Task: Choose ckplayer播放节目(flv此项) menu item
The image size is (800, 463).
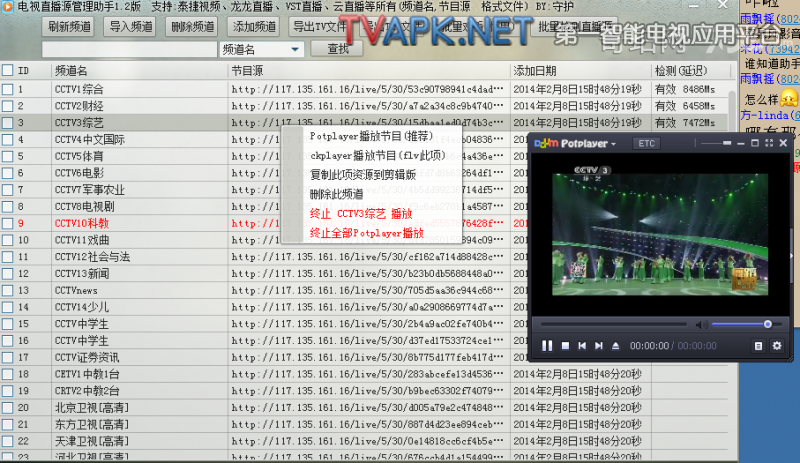Action: [x=378, y=156]
